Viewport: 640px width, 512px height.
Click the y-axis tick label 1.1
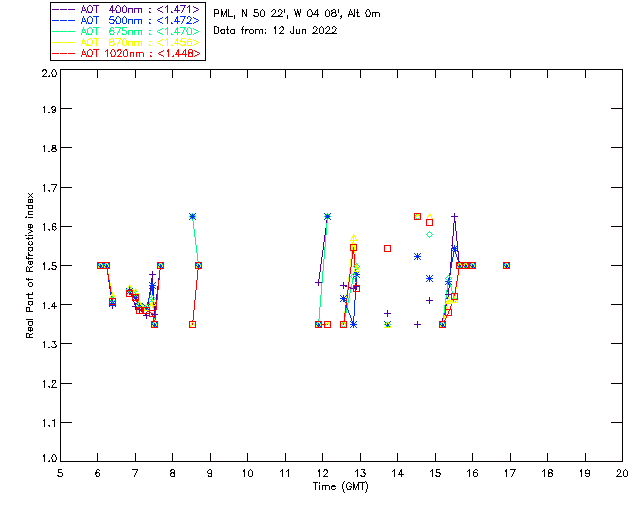tap(49, 423)
